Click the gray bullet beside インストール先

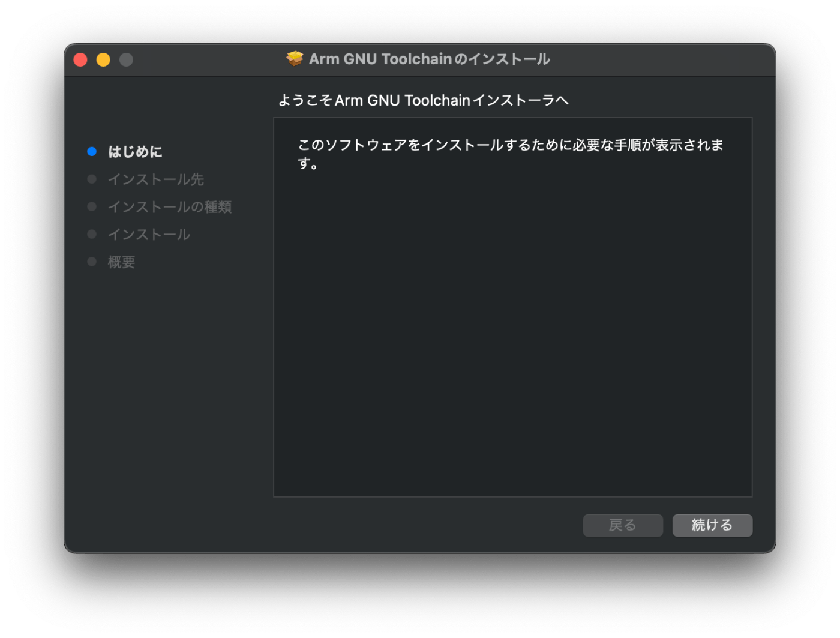[92, 179]
